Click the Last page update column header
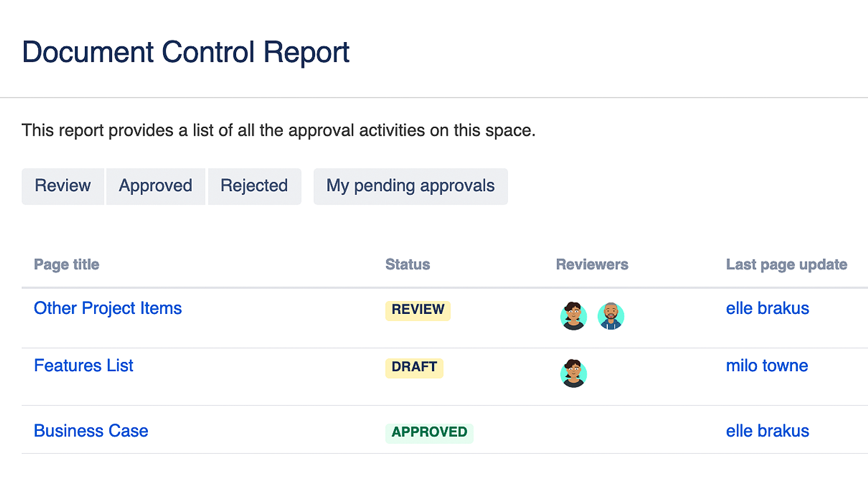 tap(786, 265)
